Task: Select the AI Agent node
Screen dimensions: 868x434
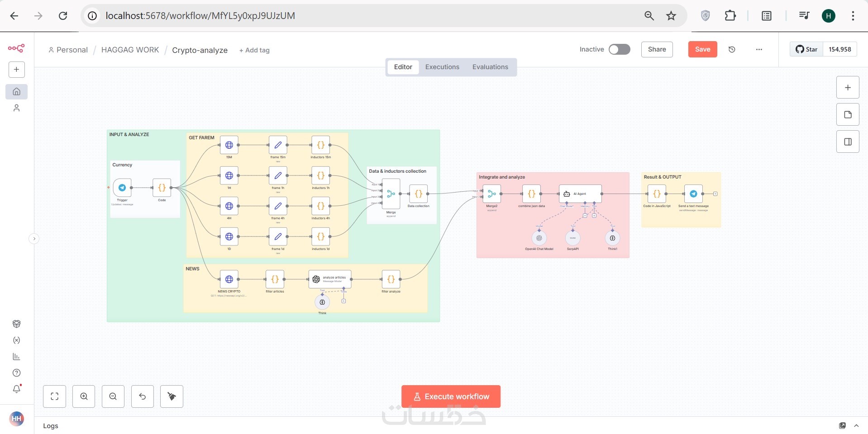Action: point(580,193)
